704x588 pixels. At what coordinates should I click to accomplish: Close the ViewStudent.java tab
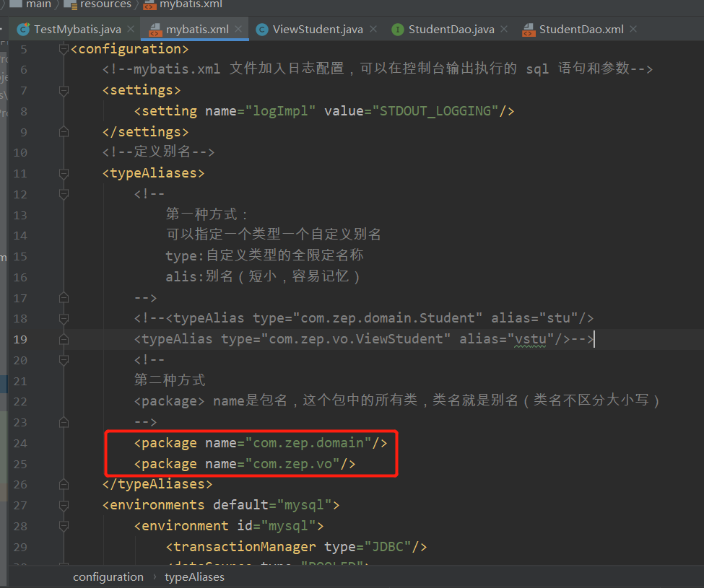[x=373, y=29]
